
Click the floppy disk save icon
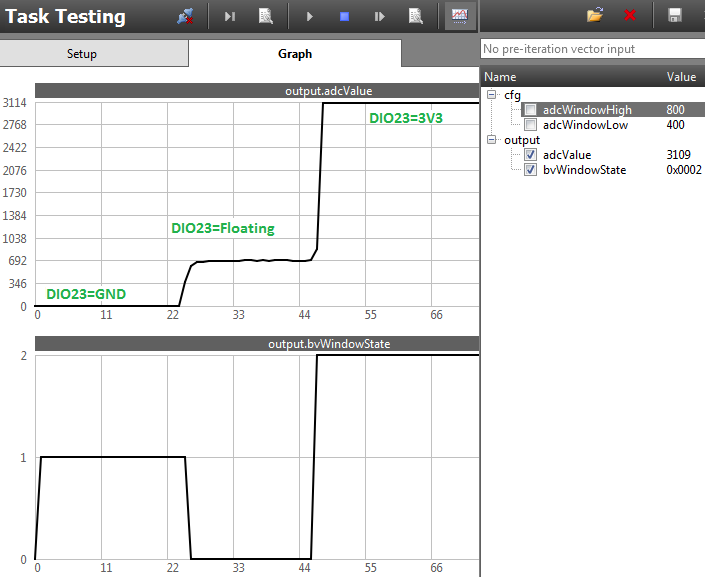[x=675, y=16]
